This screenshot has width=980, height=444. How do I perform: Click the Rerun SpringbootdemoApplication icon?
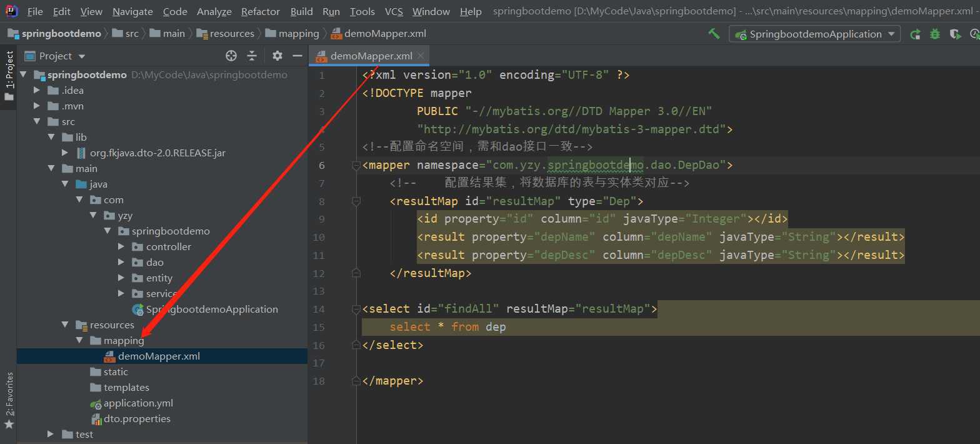(x=915, y=34)
